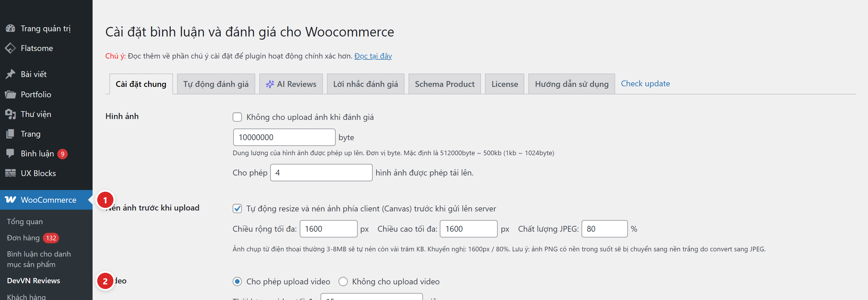Select Không cho upload video radio

(x=343, y=281)
